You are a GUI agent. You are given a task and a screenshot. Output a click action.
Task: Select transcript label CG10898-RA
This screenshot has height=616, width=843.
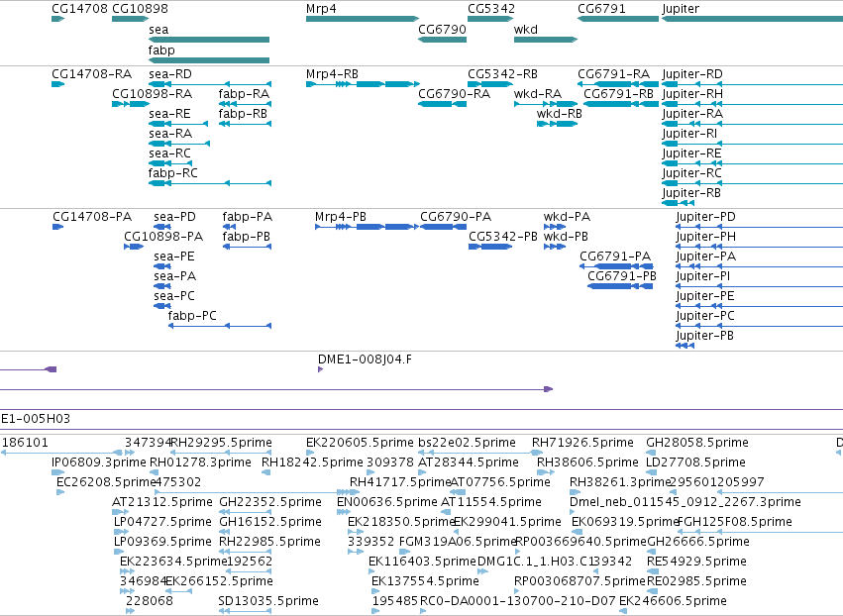tap(152, 94)
